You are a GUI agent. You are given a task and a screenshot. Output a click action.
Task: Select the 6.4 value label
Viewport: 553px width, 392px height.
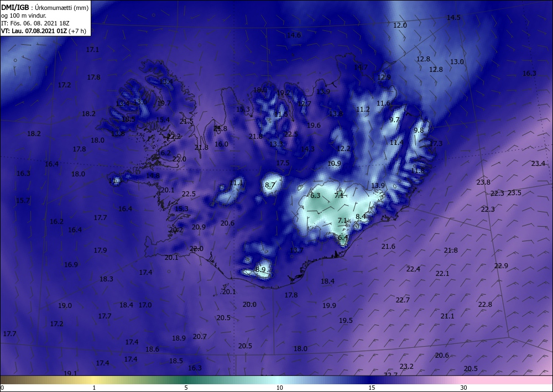[343, 237]
